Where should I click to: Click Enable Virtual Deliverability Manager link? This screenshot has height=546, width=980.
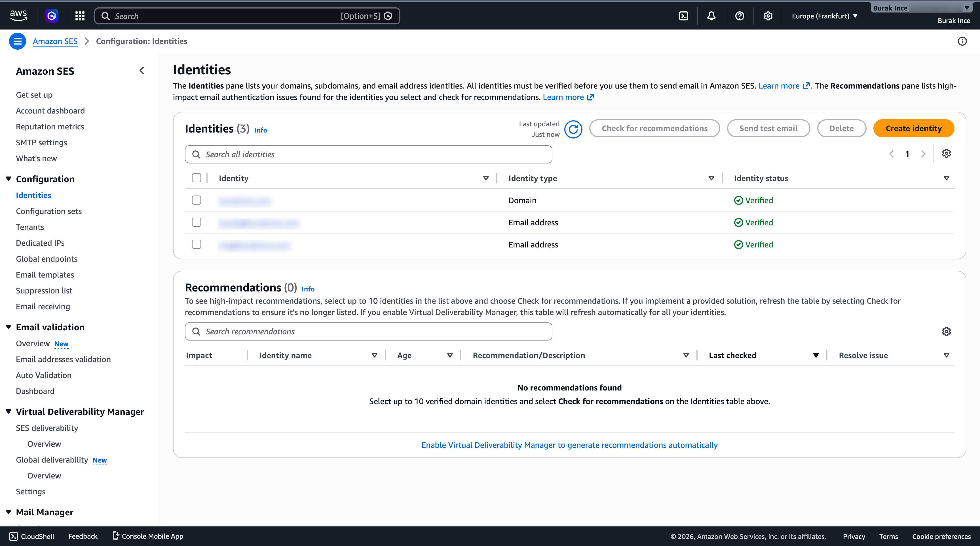pyautogui.click(x=569, y=445)
